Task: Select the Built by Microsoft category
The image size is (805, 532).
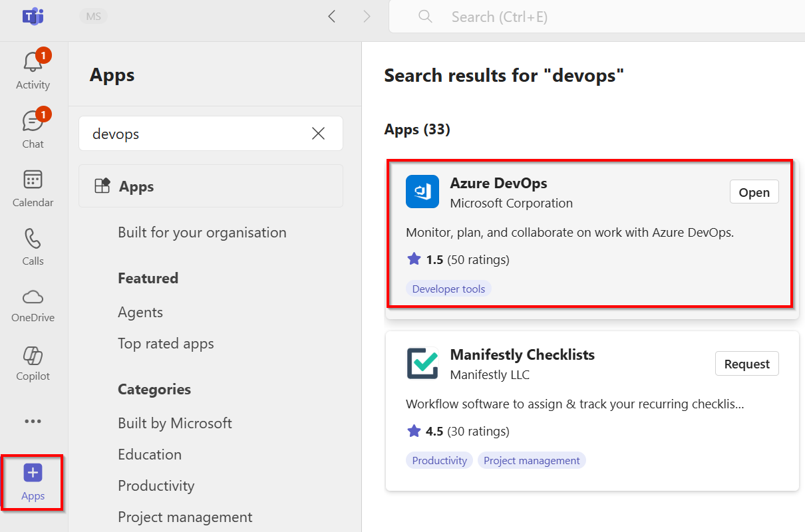Action: tap(175, 423)
